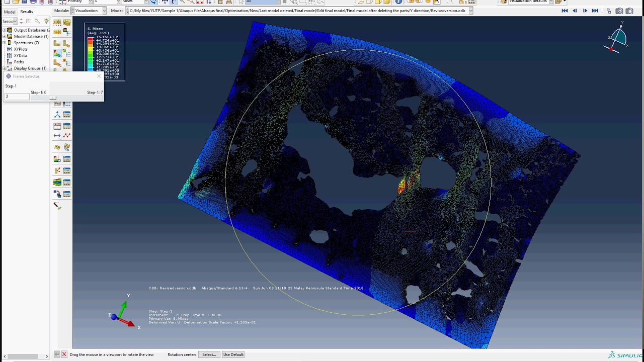Expand the Model Database tree node
Viewport: 644px width, 362px height.
click(x=4, y=37)
